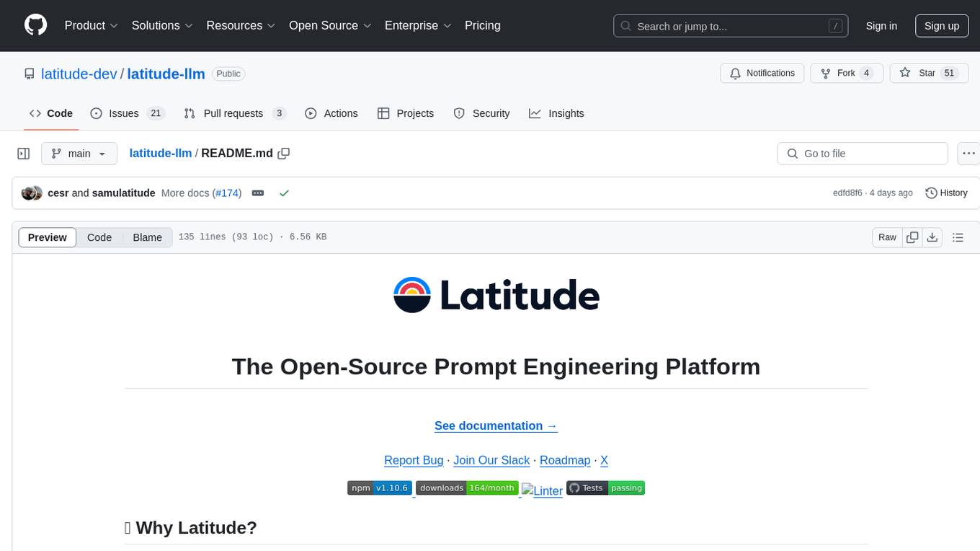
Task: Expand the Product menu
Action: coord(92,25)
